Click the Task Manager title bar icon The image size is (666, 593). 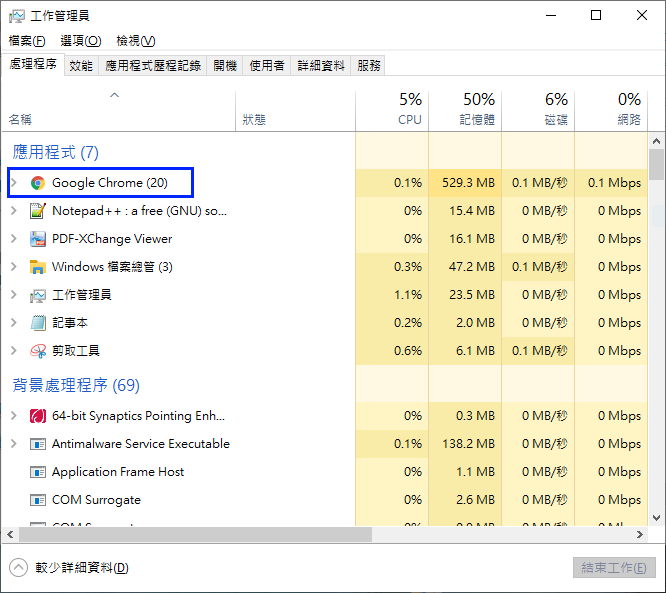[17, 16]
